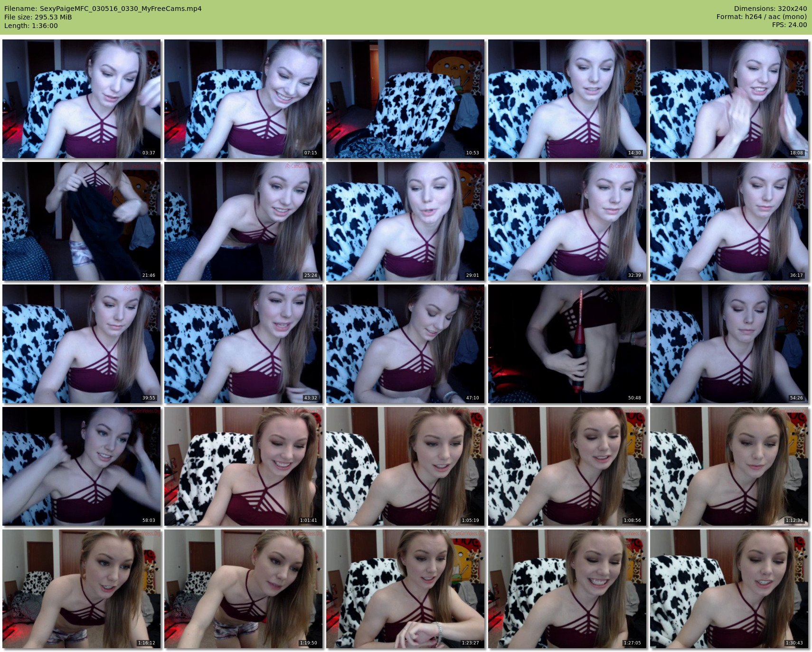Select the "FPS: 24.00" text
Image resolution: width=812 pixels, height=652 pixels.
[x=789, y=25]
